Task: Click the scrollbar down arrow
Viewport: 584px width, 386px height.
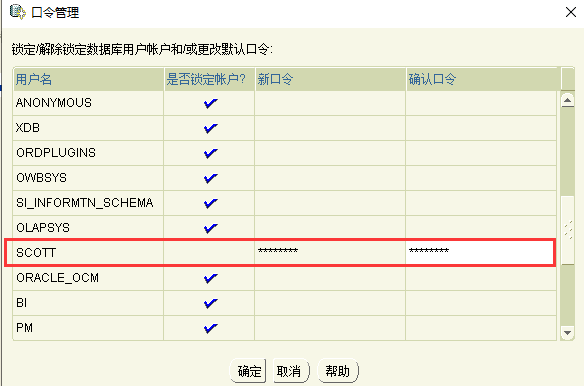Action: [568, 333]
